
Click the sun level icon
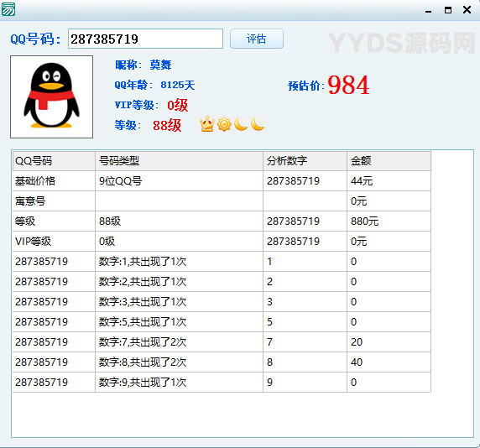[224, 124]
